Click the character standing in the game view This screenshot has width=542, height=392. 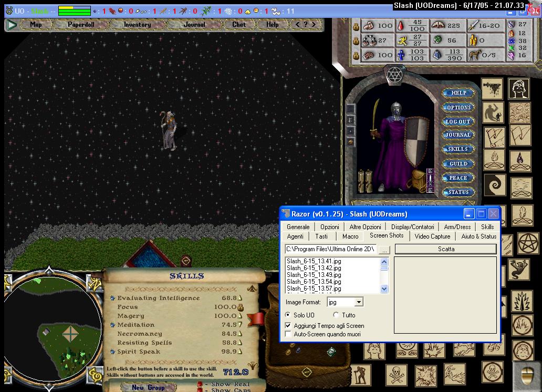click(x=169, y=130)
